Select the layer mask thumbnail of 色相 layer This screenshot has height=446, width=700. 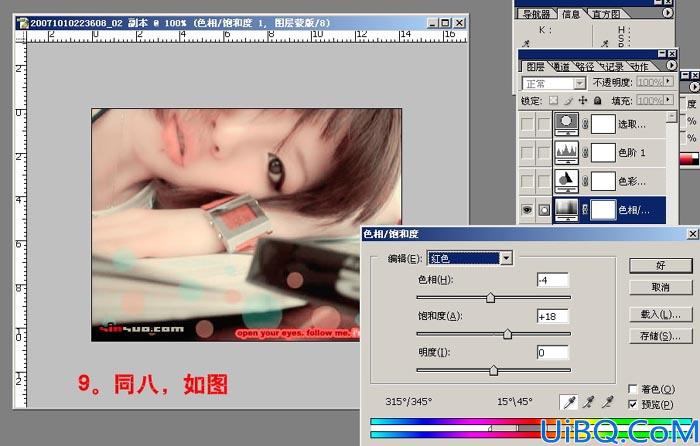pos(603,209)
